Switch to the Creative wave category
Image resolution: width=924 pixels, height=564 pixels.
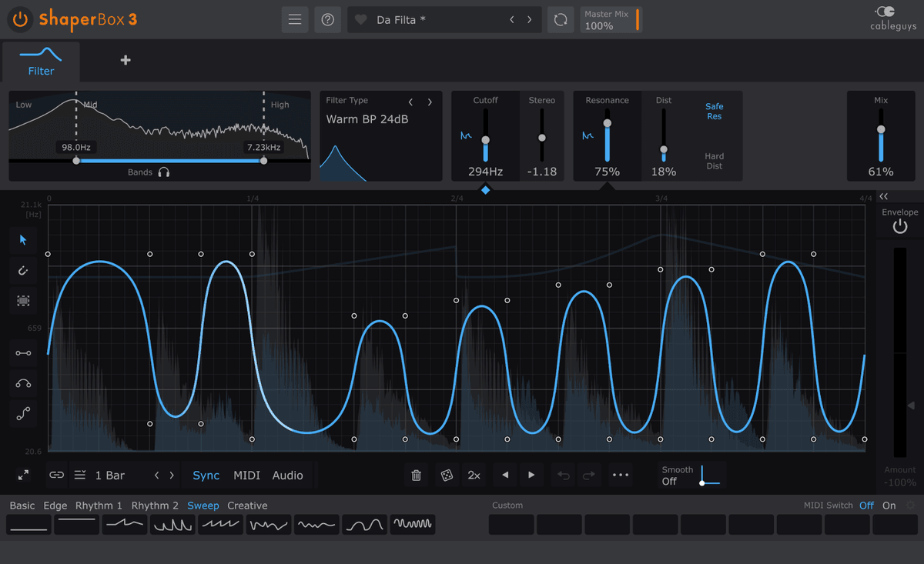247,506
